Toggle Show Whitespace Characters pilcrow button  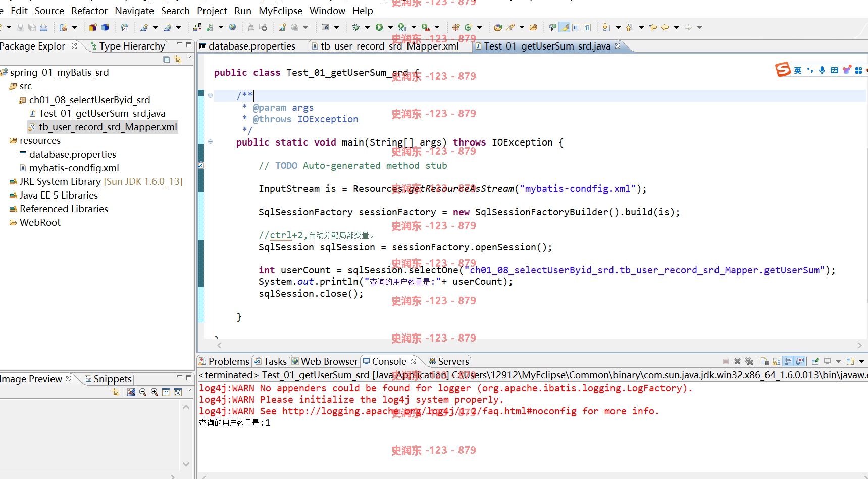(587, 27)
